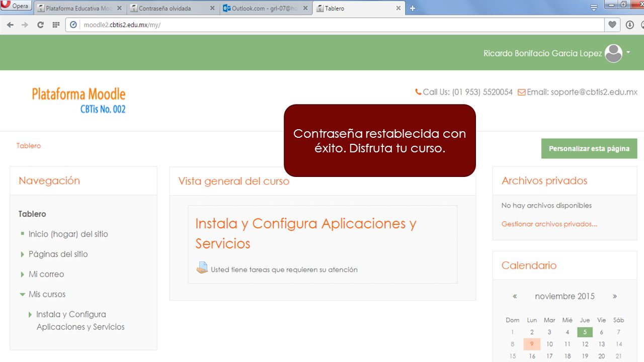
Task: Click 'Usted tiene tareas que requieren su atención'
Action: click(284, 270)
